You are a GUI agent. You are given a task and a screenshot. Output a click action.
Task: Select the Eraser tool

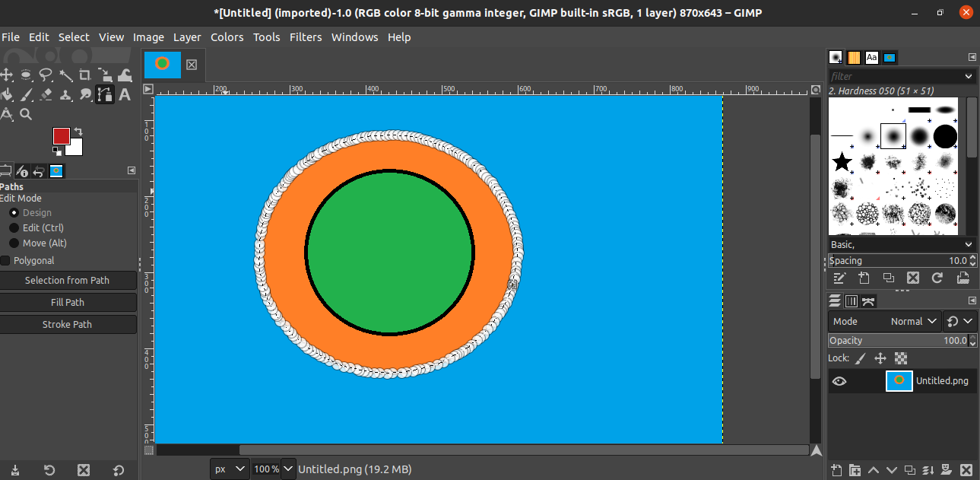[x=46, y=94]
